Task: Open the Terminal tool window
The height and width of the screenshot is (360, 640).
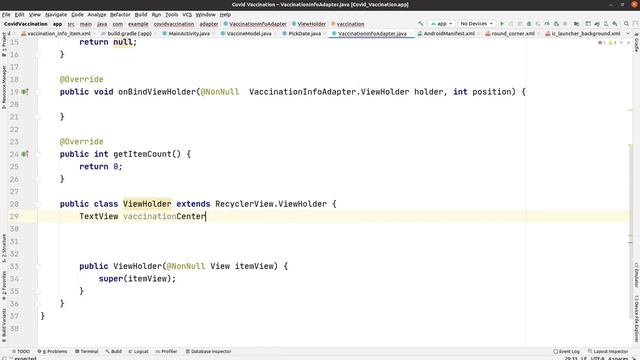Action: 87,351
